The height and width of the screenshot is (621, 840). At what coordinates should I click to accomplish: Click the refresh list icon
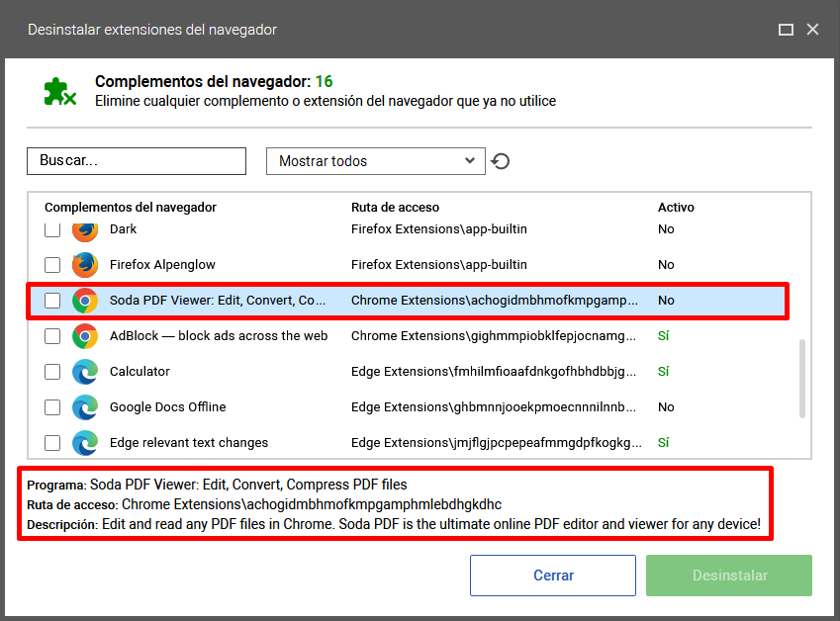click(501, 161)
